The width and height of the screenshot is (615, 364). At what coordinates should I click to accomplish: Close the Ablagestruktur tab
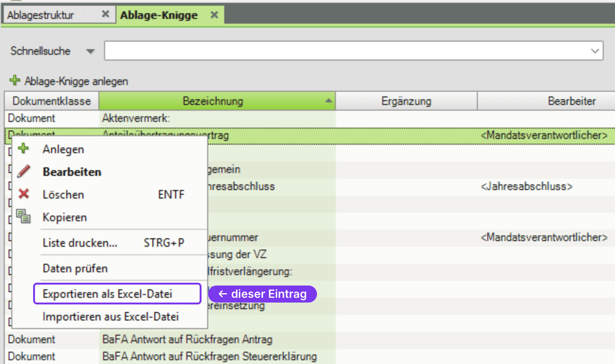click(105, 15)
